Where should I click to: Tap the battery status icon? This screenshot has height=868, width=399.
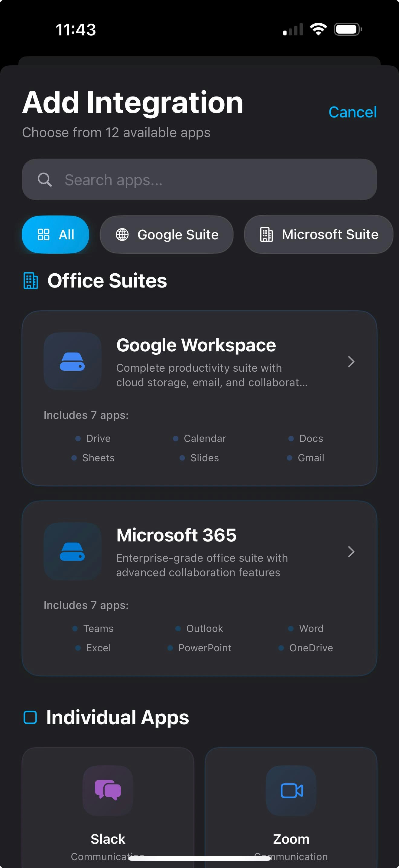click(348, 29)
